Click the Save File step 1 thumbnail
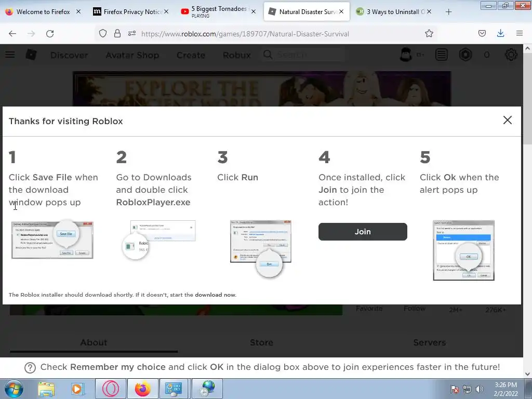This screenshot has width=532, height=399. click(52, 239)
